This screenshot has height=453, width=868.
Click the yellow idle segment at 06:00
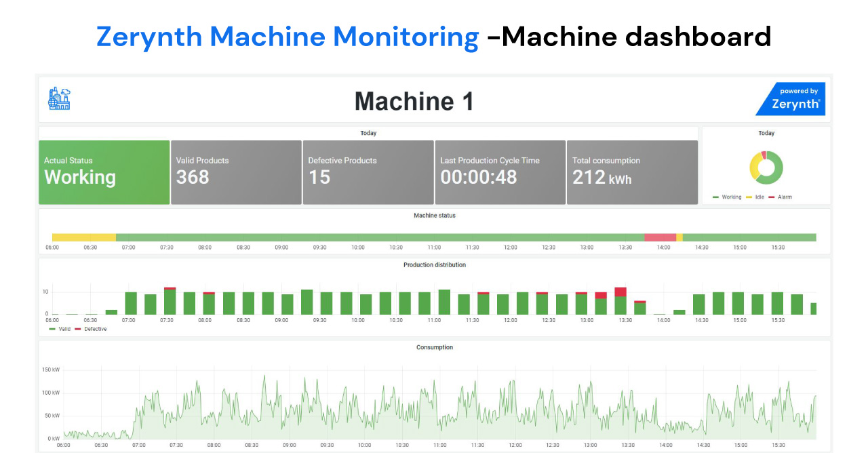pos(83,237)
